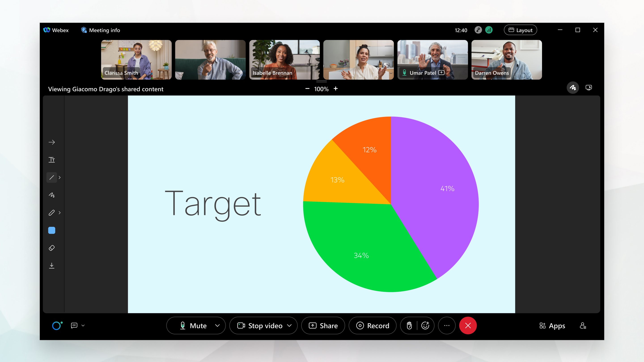Click Record to start session recording
This screenshot has width=644, height=362.
373,326
